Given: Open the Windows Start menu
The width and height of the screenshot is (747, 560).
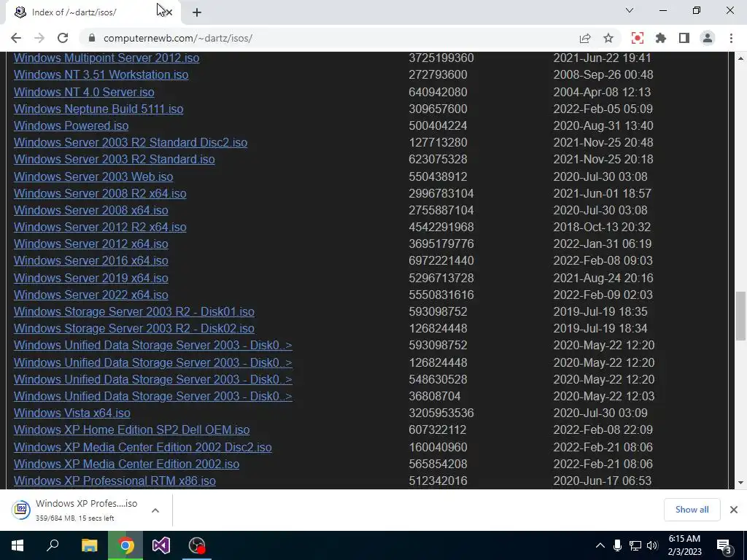Looking at the screenshot, I should [x=18, y=545].
